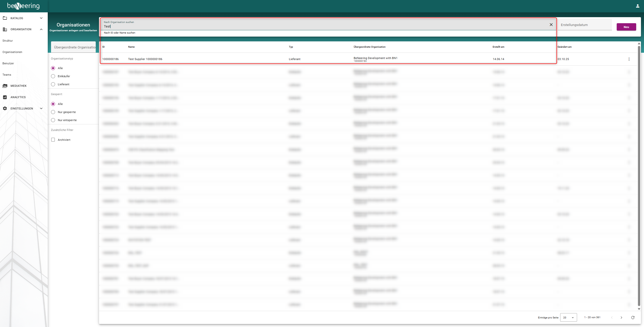The width and height of the screenshot is (644, 327).
Task: Sort by the Geändert am column header
Action: pos(564,47)
